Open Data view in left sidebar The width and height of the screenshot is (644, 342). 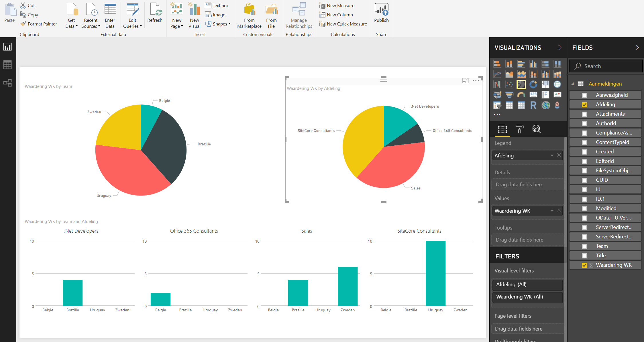pyautogui.click(x=7, y=65)
